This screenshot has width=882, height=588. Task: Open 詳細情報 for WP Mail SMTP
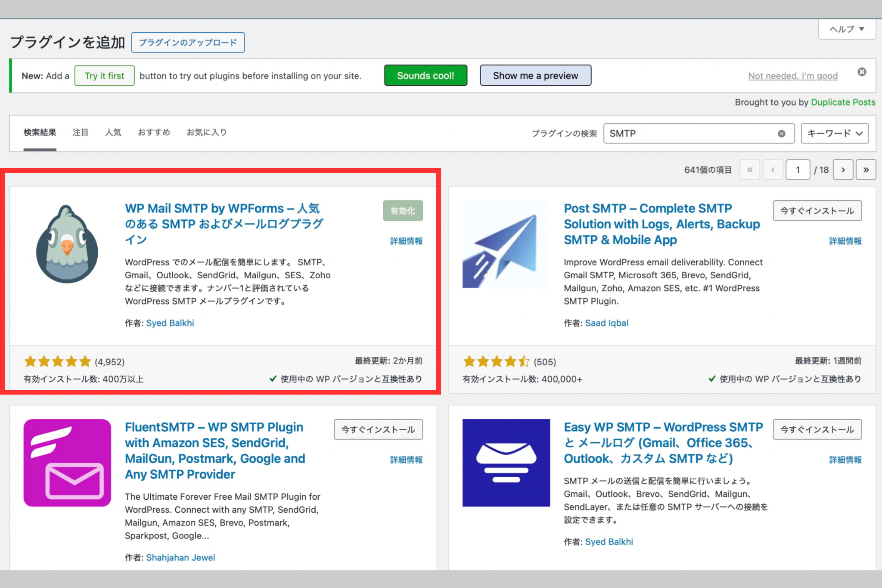pyautogui.click(x=406, y=241)
